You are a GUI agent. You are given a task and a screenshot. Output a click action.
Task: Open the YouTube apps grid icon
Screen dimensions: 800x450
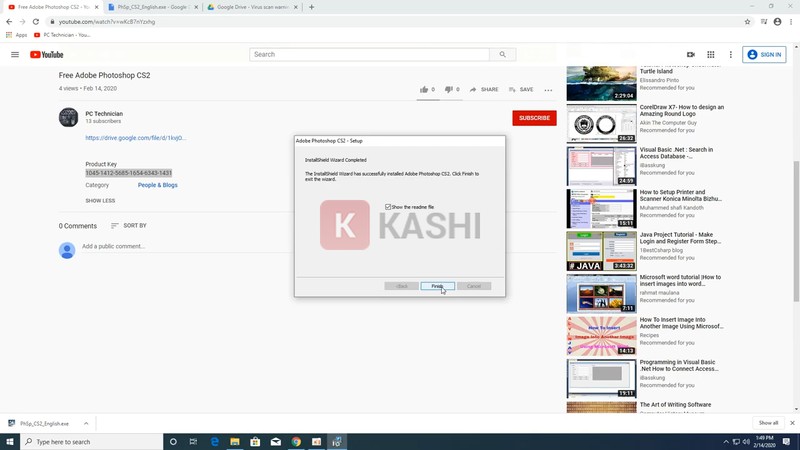(711, 54)
